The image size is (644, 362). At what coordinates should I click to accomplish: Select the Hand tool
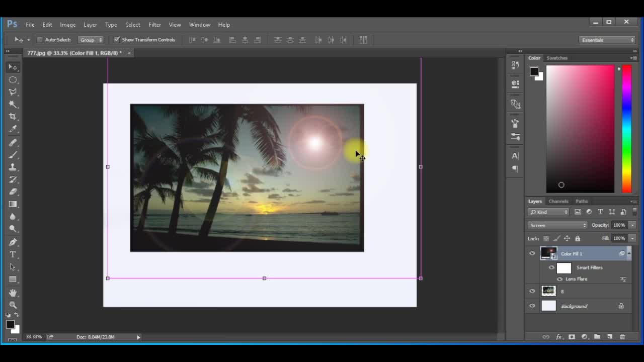[x=13, y=293]
